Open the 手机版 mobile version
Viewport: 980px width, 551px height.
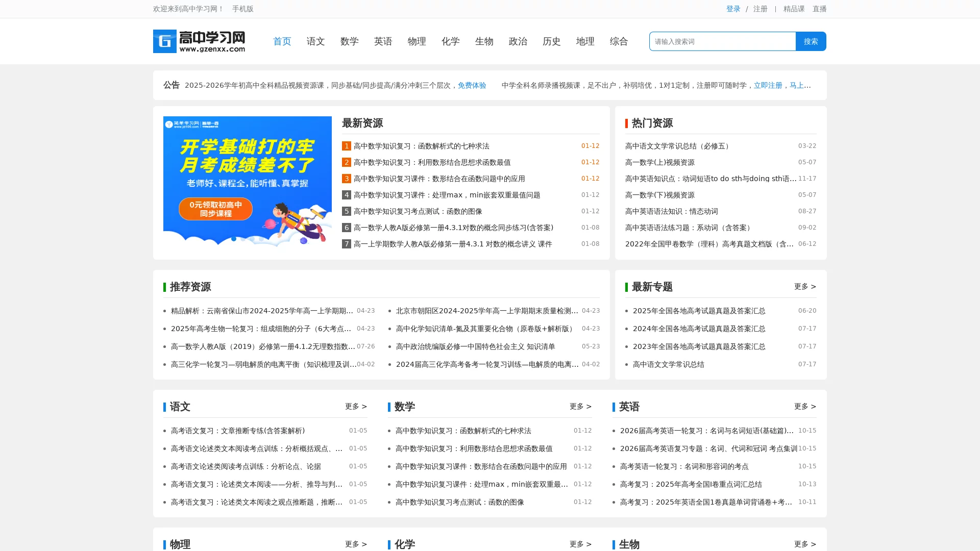tap(242, 9)
